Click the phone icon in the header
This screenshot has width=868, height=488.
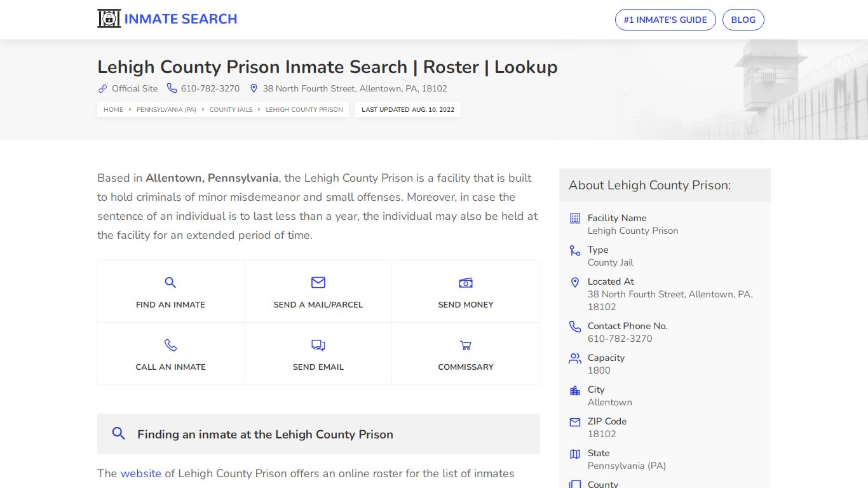coord(172,88)
